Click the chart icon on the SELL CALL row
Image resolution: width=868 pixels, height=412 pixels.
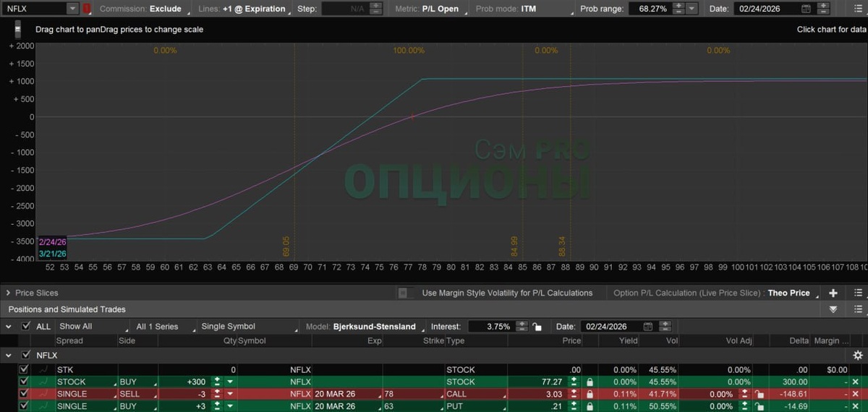pyautogui.click(x=44, y=394)
